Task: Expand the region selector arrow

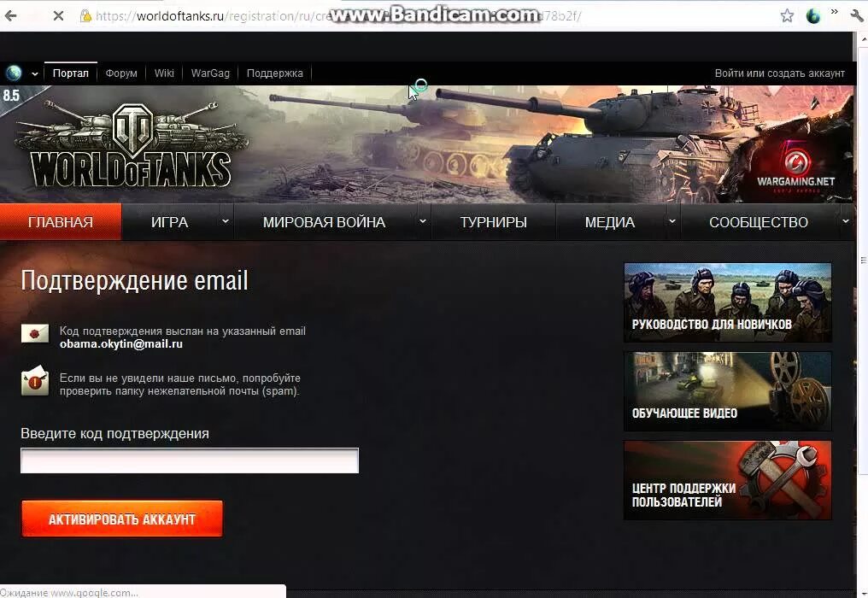Action: pos(34,73)
